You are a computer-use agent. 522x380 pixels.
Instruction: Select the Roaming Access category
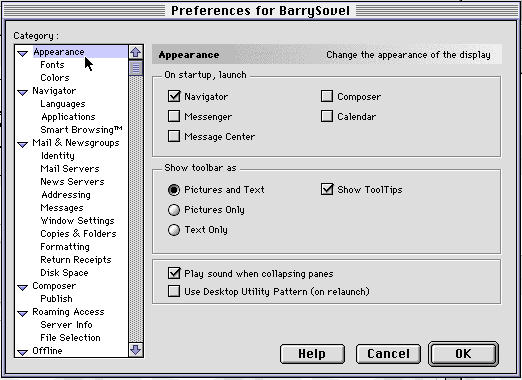click(x=68, y=312)
